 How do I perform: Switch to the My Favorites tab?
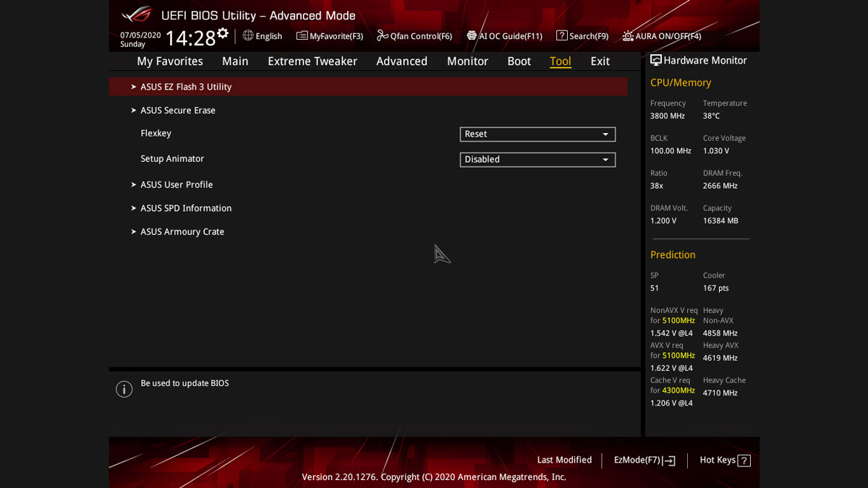pyautogui.click(x=170, y=61)
